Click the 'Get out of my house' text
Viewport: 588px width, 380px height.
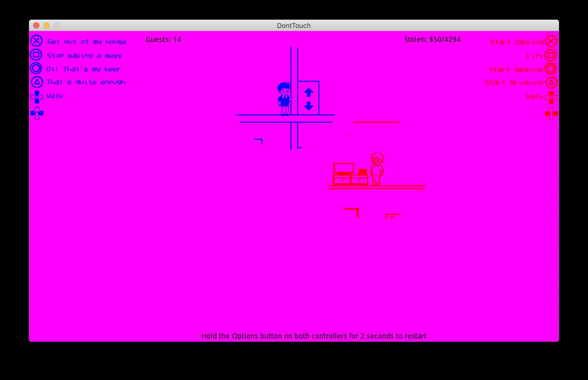tap(87, 42)
